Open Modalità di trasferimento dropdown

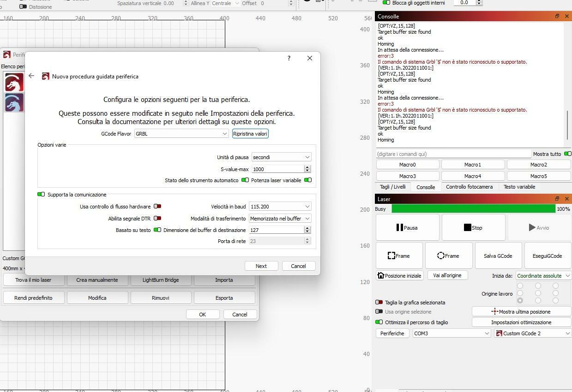pos(280,219)
